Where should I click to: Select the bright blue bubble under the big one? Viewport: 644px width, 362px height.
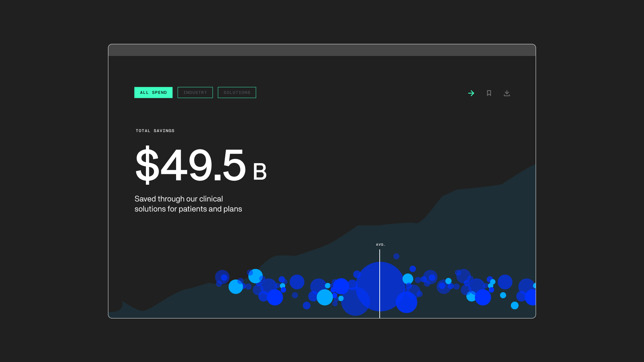click(x=407, y=302)
